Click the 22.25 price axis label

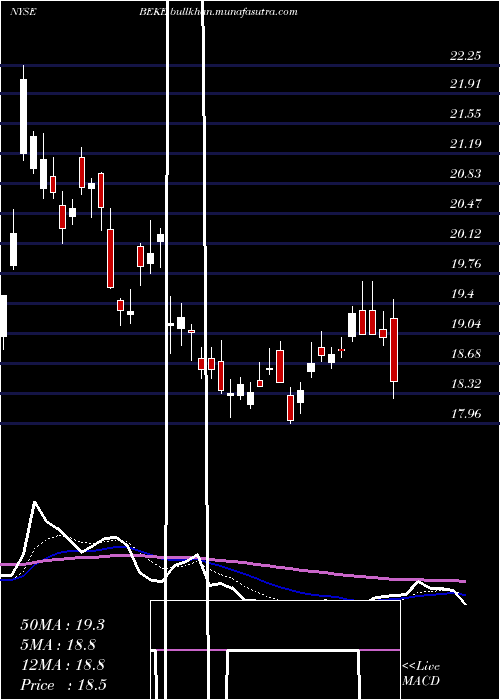465,55
